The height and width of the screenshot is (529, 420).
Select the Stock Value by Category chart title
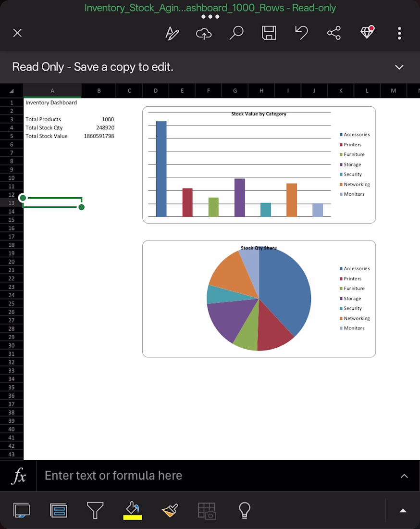tap(259, 114)
